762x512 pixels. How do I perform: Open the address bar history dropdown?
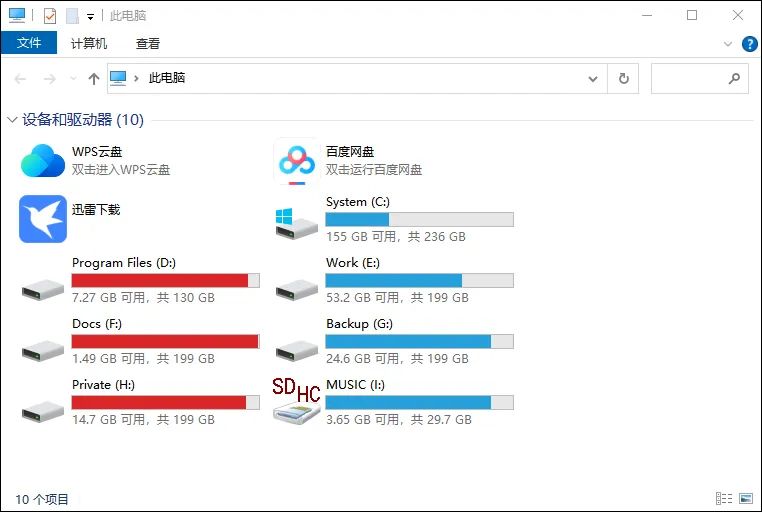click(x=593, y=79)
